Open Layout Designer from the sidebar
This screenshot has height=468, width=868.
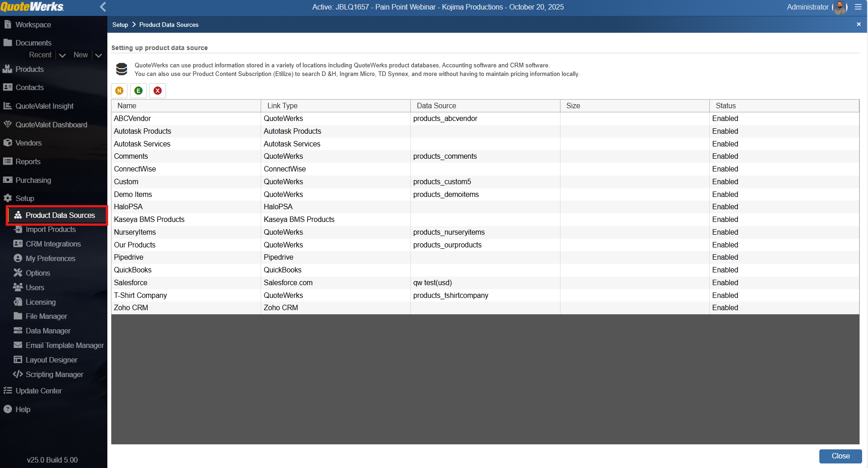(x=51, y=360)
